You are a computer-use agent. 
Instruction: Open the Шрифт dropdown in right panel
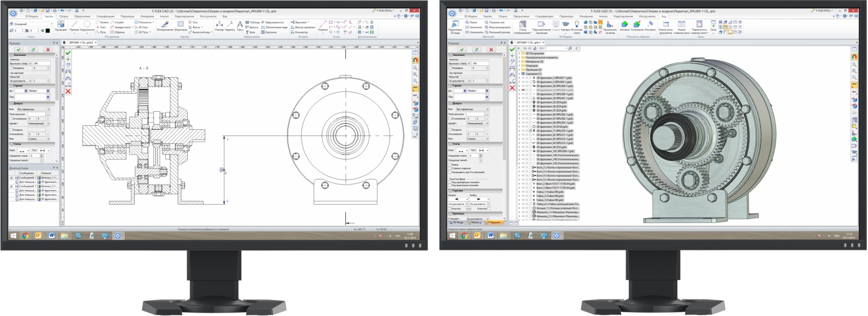(x=477, y=122)
